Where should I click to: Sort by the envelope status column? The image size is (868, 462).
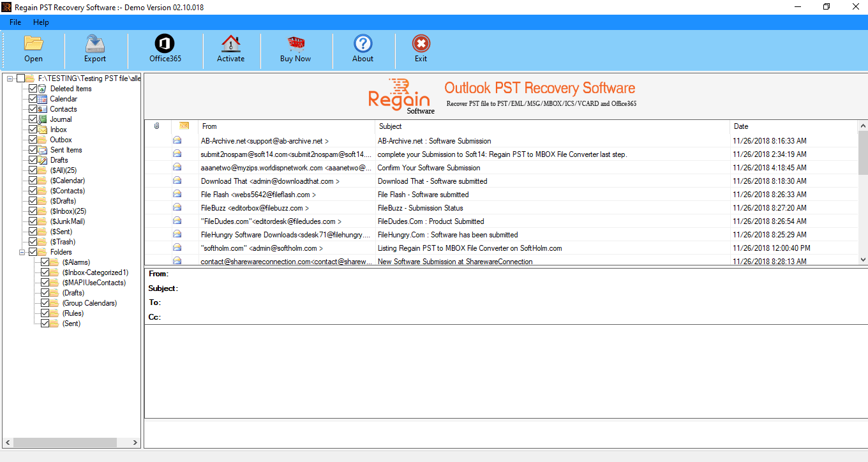click(x=184, y=126)
